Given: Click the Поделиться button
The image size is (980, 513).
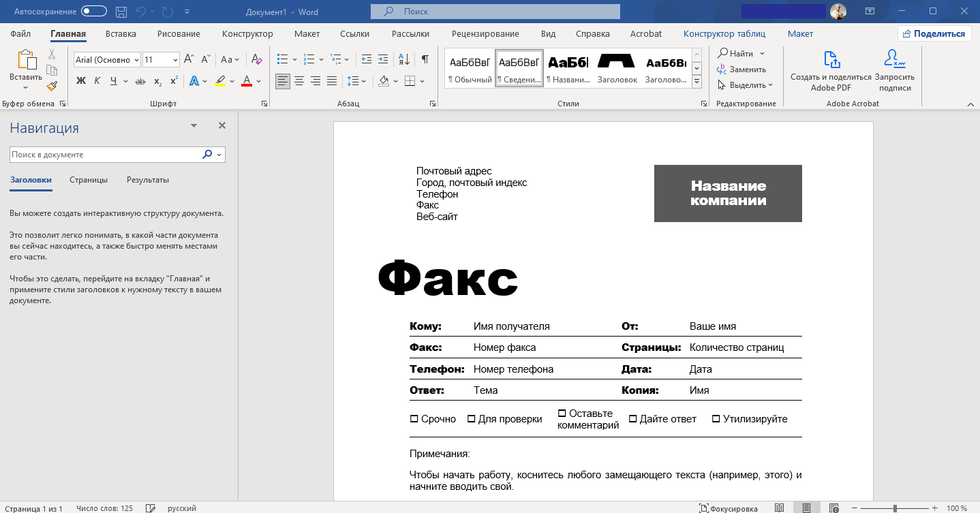Looking at the screenshot, I should tap(933, 34).
